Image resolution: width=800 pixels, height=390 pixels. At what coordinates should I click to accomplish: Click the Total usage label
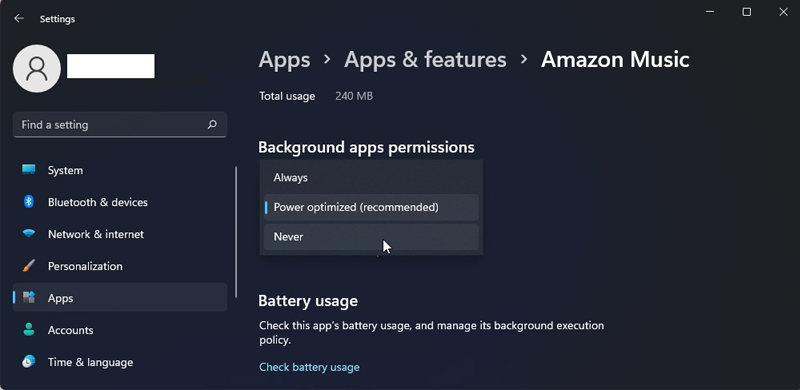[x=287, y=96]
